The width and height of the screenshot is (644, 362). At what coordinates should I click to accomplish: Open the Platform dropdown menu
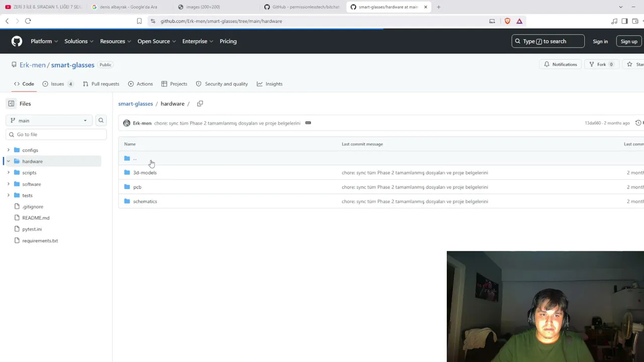44,41
